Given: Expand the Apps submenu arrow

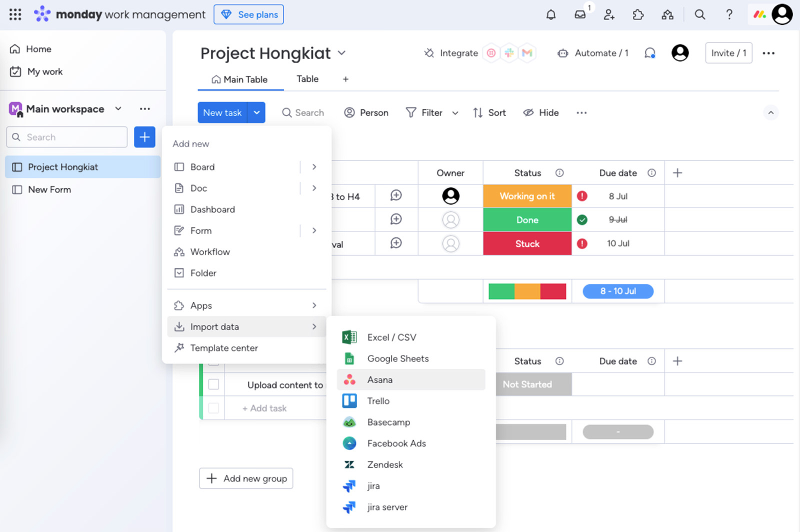Looking at the screenshot, I should 314,305.
